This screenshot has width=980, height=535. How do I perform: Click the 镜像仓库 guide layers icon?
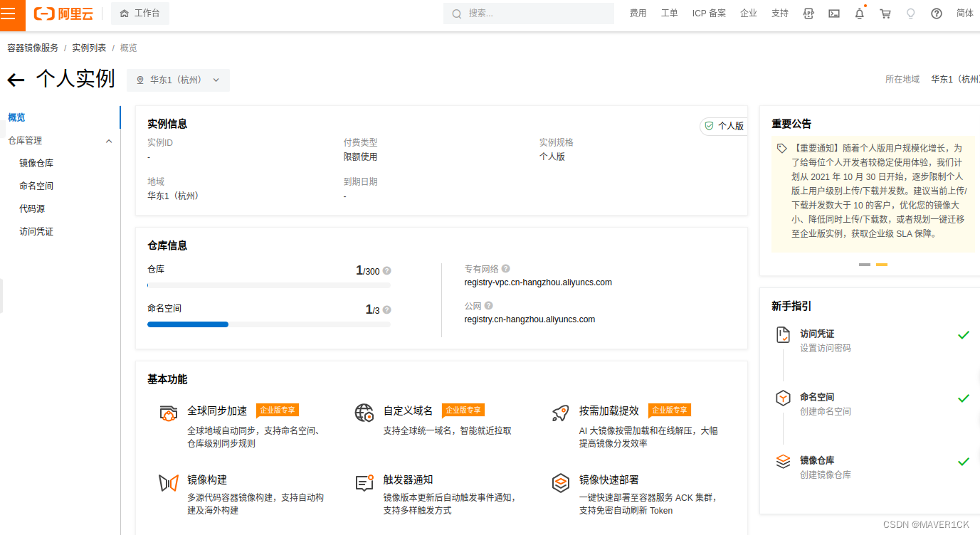pyautogui.click(x=783, y=462)
